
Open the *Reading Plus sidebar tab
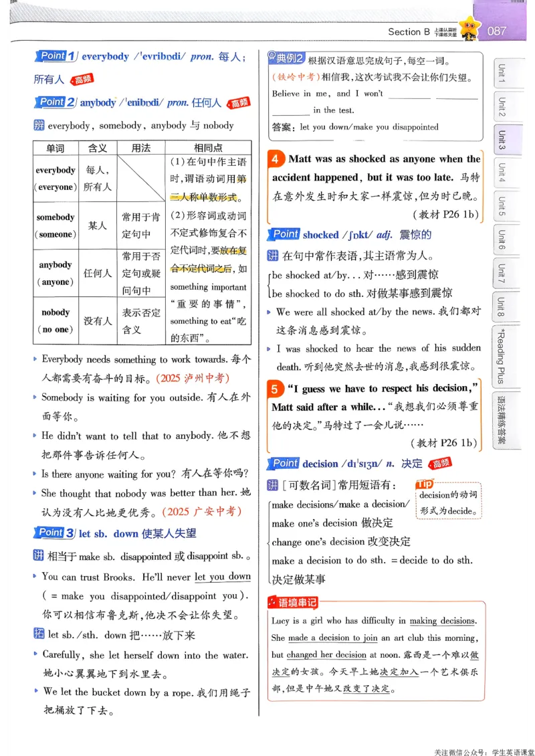pyautogui.click(x=508, y=355)
